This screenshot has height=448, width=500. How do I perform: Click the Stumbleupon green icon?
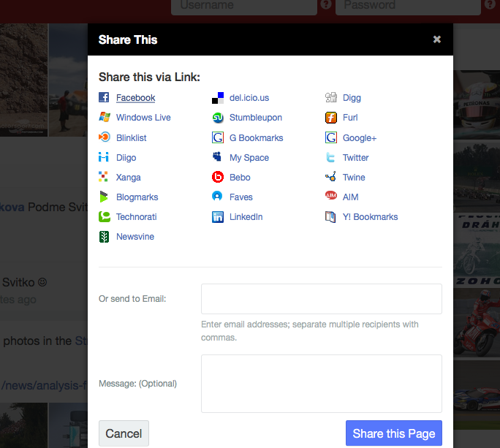(218, 118)
